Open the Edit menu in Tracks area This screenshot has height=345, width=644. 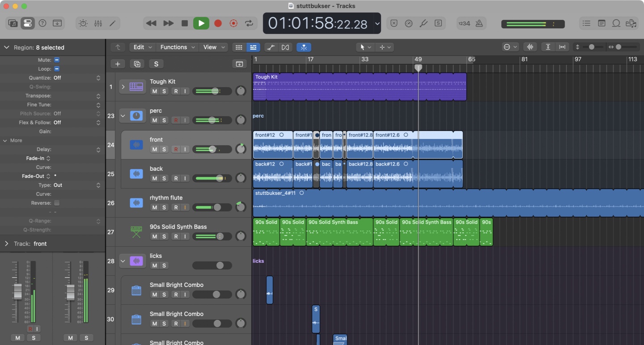pyautogui.click(x=143, y=47)
